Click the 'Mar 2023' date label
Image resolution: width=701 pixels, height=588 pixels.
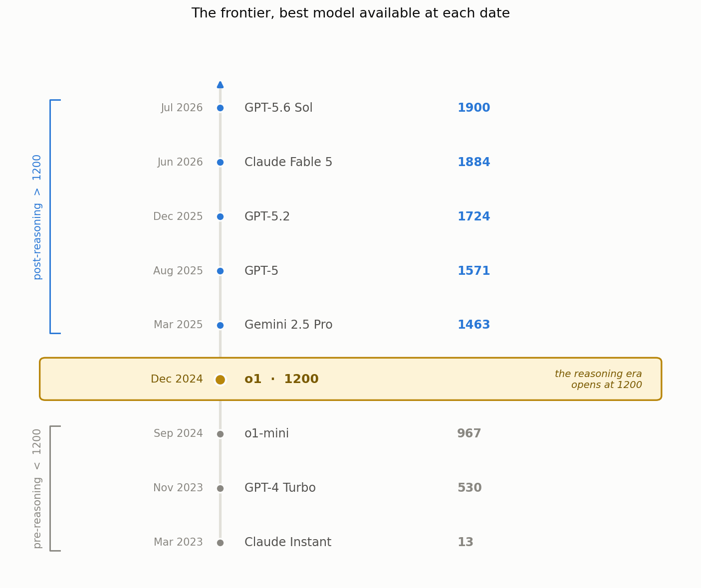click(178, 543)
